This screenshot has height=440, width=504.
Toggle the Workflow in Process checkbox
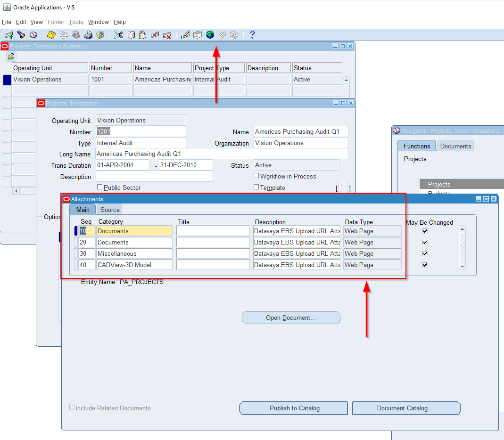click(x=256, y=176)
